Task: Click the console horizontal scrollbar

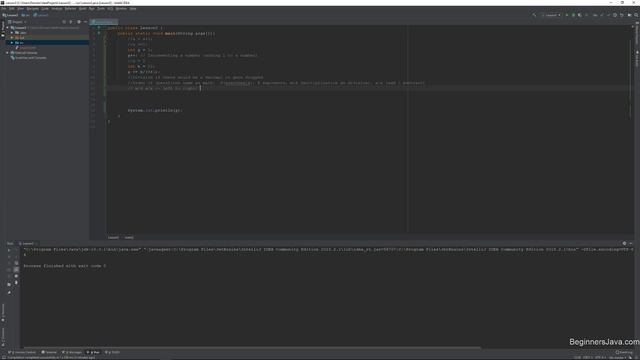Action: coord(252,348)
